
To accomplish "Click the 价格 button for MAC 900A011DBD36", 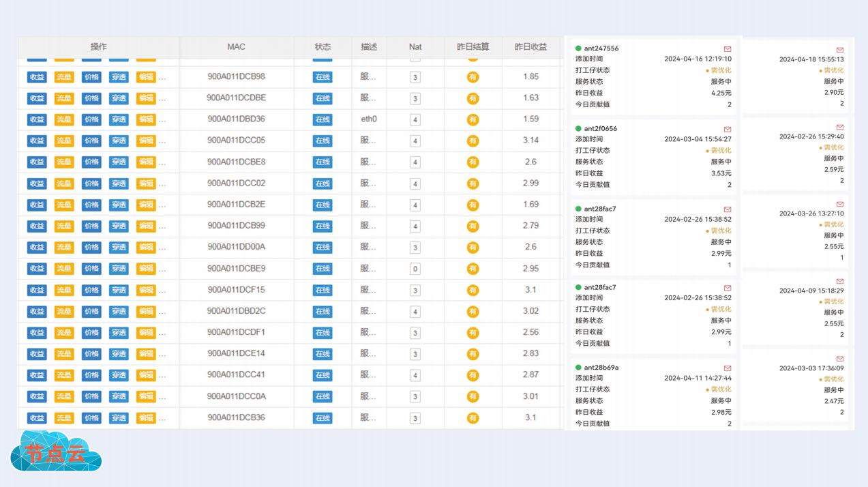I will (x=91, y=119).
